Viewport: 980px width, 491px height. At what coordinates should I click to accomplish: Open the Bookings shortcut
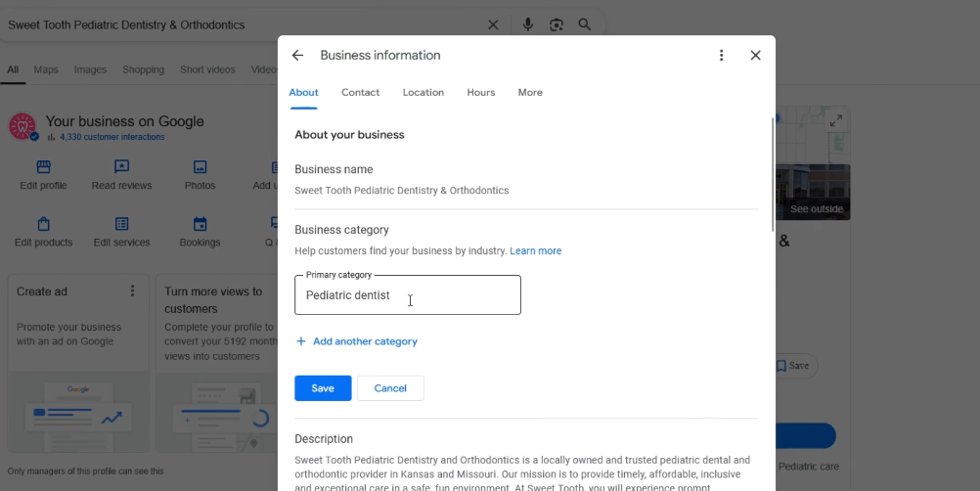click(x=200, y=233)
